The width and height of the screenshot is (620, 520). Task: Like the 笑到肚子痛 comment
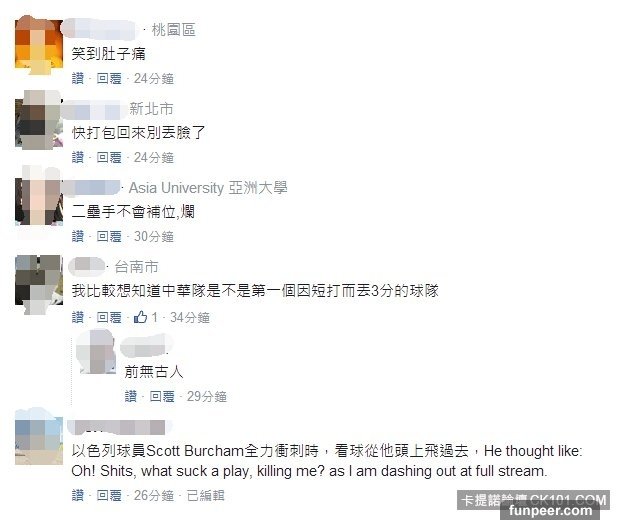pos(78,78)
